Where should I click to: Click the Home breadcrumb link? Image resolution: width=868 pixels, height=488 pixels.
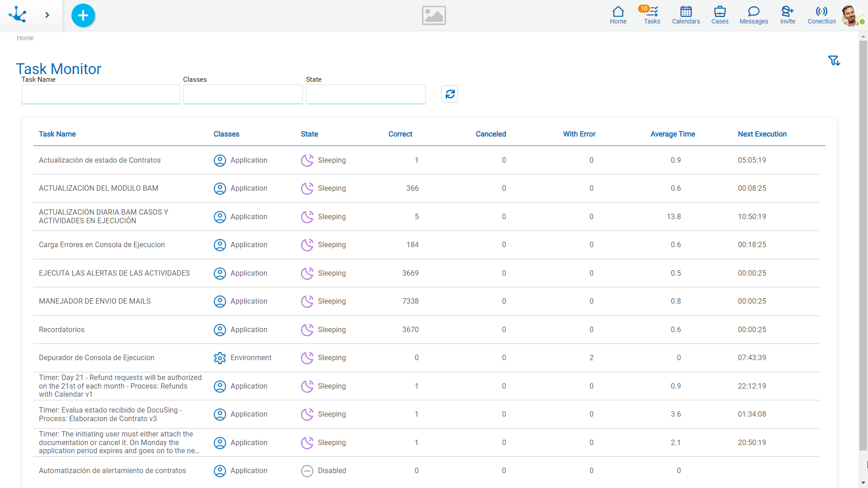tap(25, 38)
